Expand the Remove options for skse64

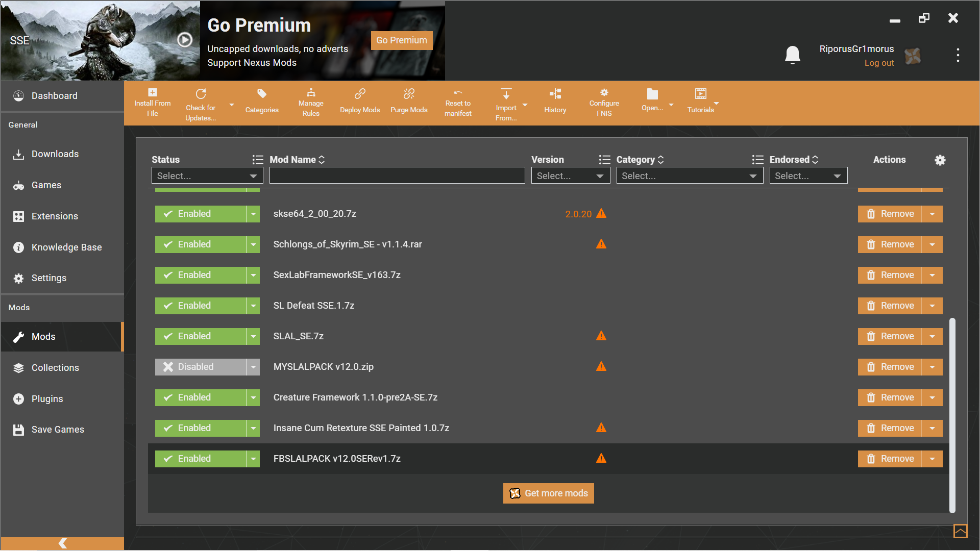(x=933, y=214)
